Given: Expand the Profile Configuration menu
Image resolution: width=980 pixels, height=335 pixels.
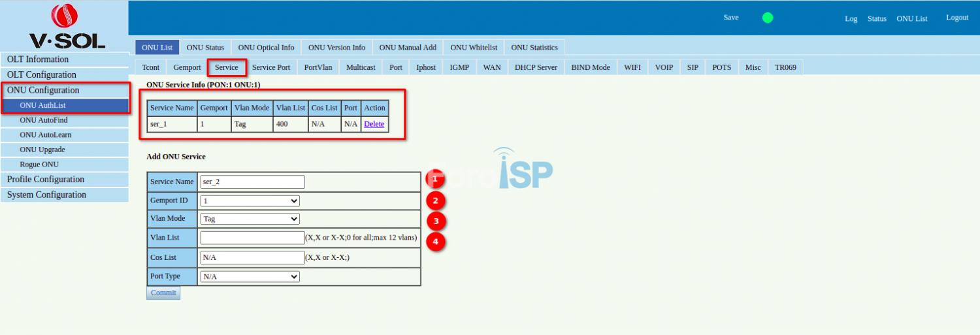Looking at the screenshot, I should [x=46, y=180].
